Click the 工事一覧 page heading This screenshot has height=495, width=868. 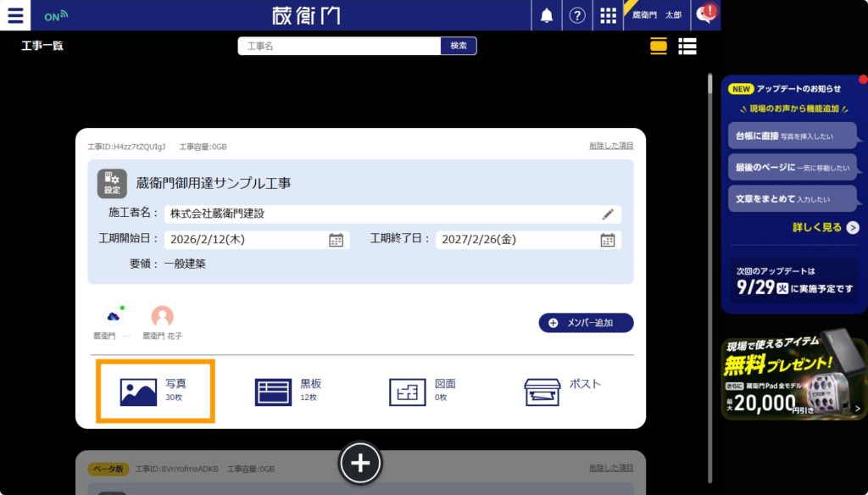[42, 46]
